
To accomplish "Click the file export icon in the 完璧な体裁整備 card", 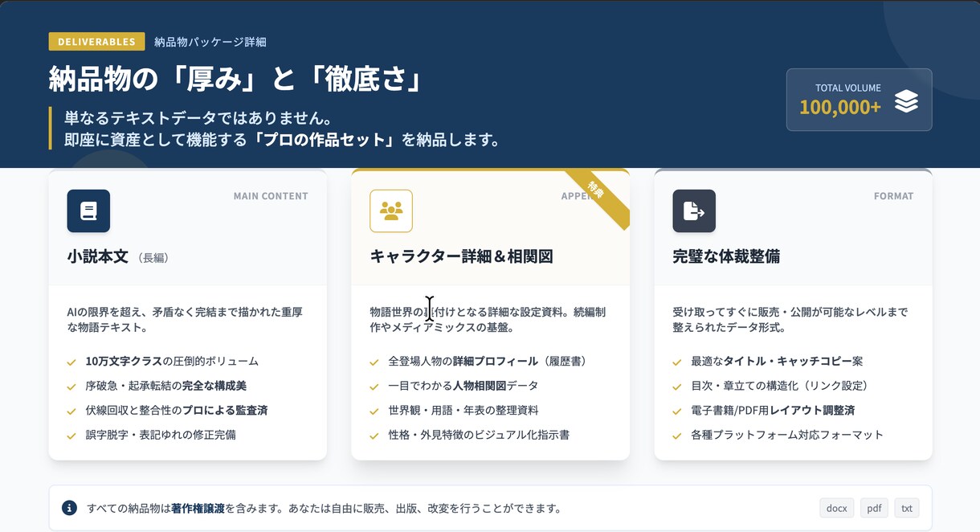I will [x=694, y=211].
